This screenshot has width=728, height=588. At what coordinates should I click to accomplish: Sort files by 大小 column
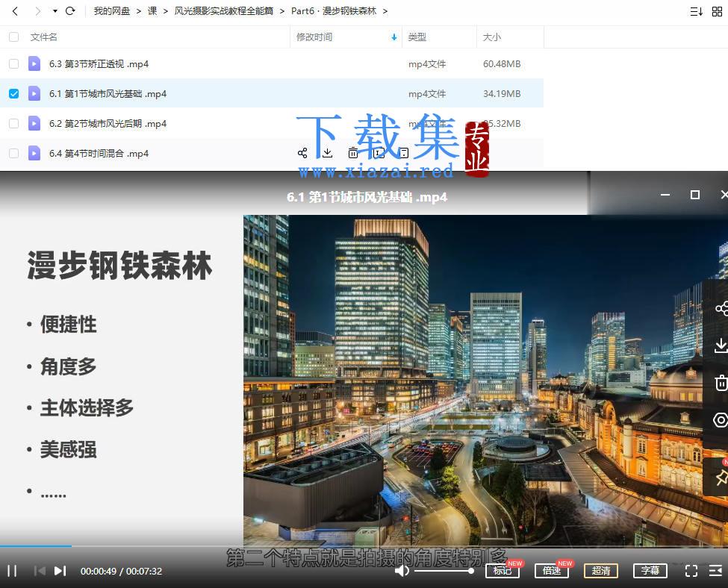click(x=491, y=37)
